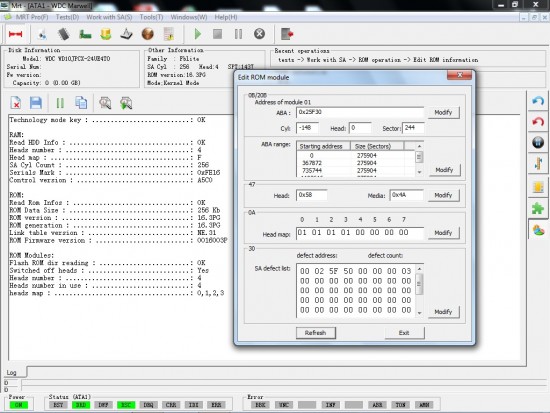550x413 pixels.
Task: Open the MRT Pro(F) menu
Action: pos(32,17)
